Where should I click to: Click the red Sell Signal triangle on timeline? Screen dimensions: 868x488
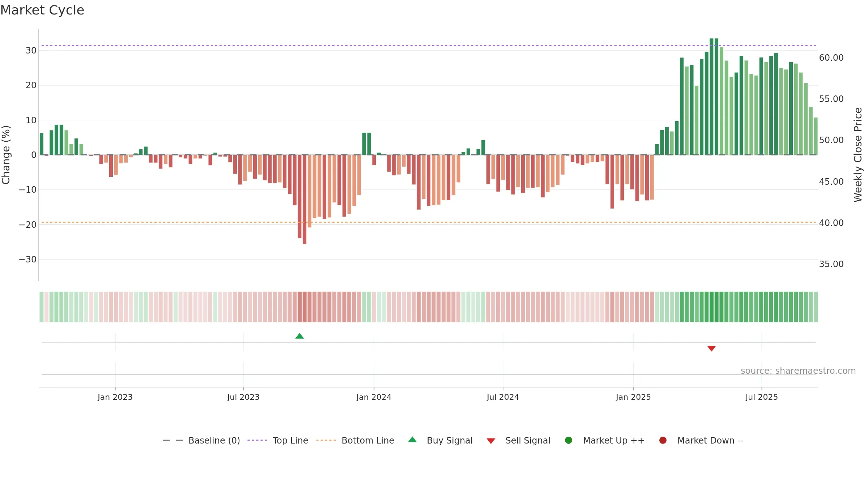coord(711,348)
